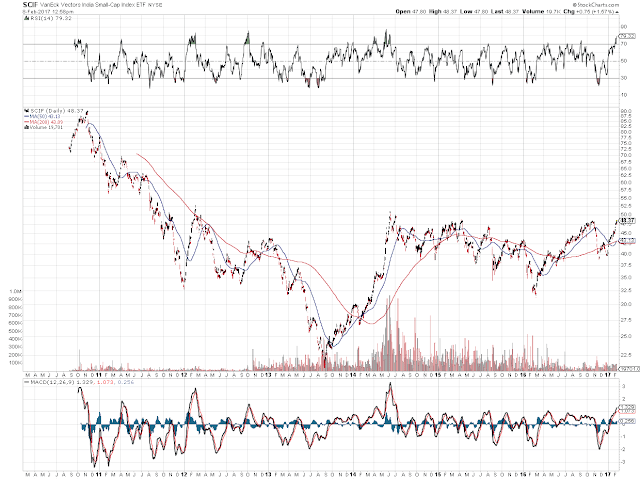Click the red MA(200) line swatch
The height and width of the screenshot is (479, 640).
(27, 122)
